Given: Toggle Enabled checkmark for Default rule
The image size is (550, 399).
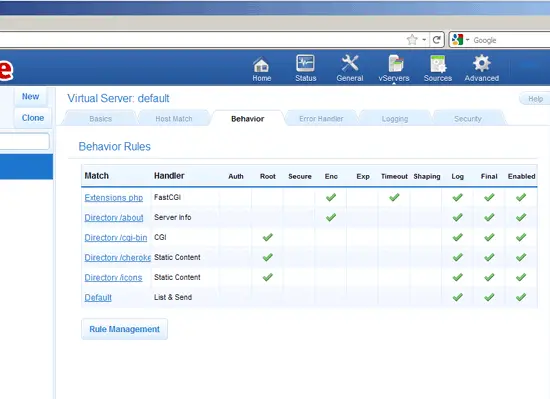Looking at the screenshot, I should pos(521,297).
